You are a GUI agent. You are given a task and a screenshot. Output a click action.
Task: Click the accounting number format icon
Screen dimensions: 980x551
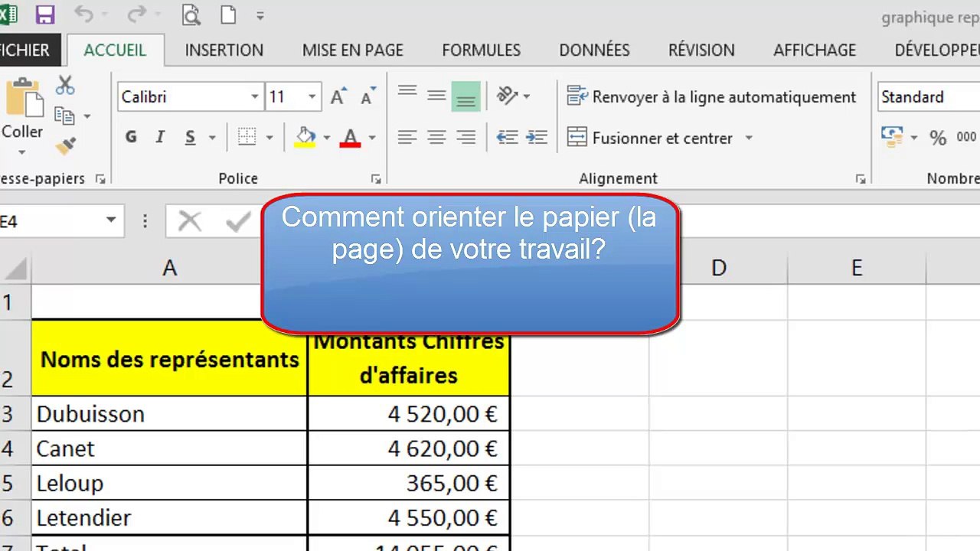point(892,138)
